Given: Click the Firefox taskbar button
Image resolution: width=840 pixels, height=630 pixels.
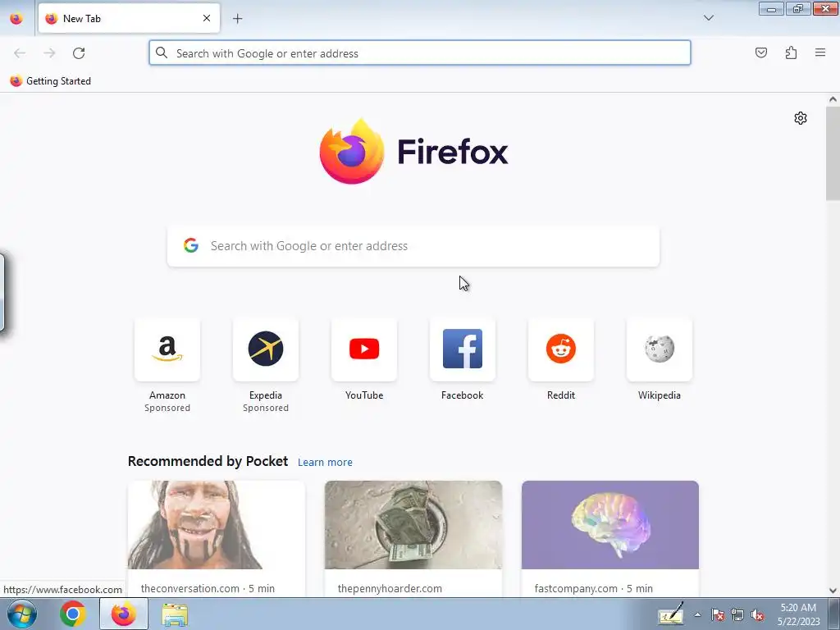Looking at the screenshot, I should pyautogui.click(x=124, y=614).
